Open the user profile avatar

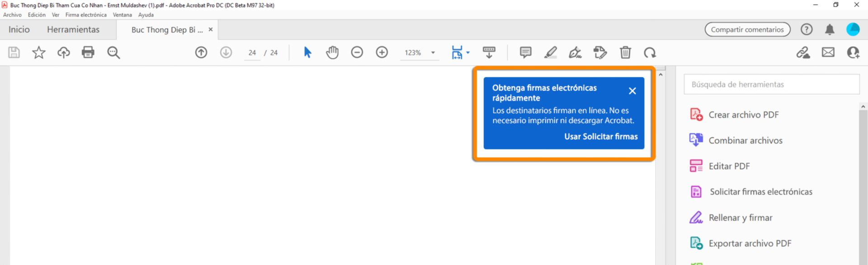[853, 29]
